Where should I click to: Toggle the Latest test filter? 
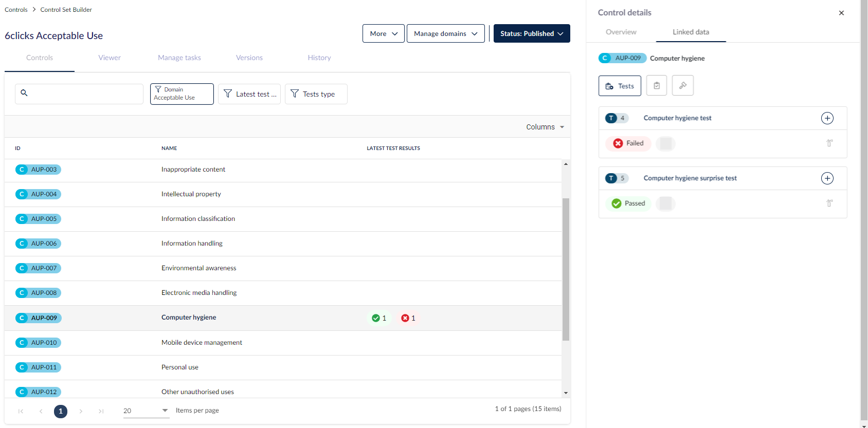pyautogui.click(x=249, y=94)
